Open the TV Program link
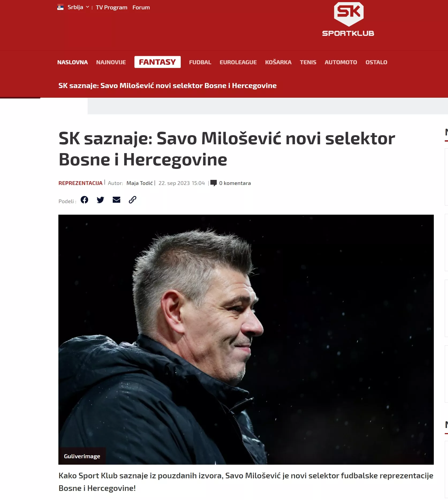The width and height of the screenshot is (448, 500). (x=112, y=7)
